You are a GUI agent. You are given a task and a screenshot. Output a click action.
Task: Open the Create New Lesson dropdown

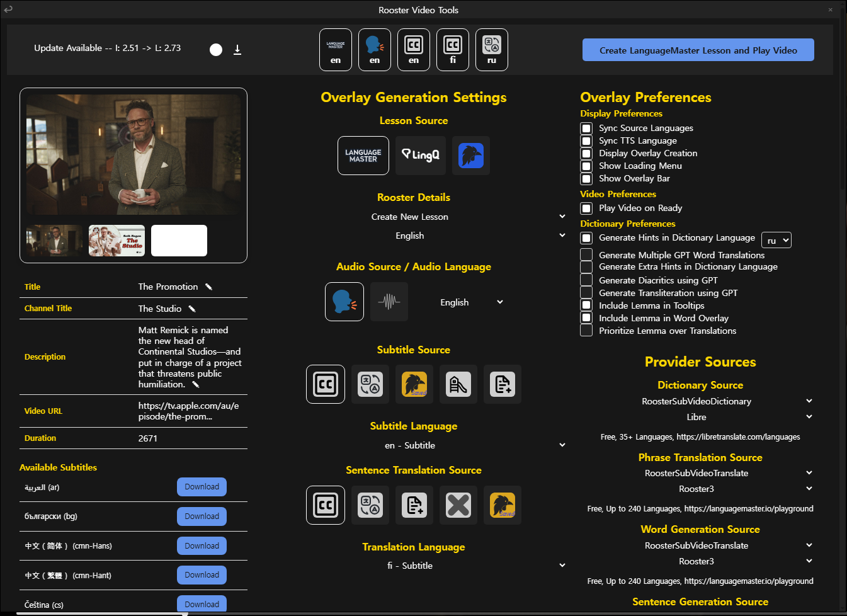414,217
